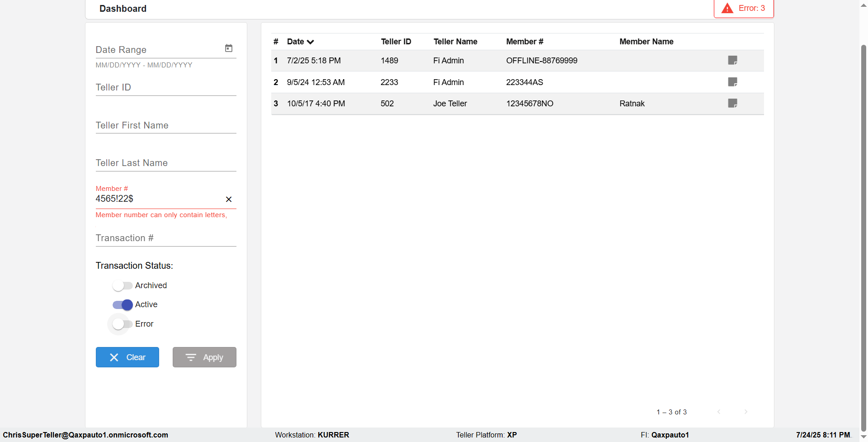This screenshot has width=868, height=442.
Task: Click the Clear filters button
Action: point(127,357)
